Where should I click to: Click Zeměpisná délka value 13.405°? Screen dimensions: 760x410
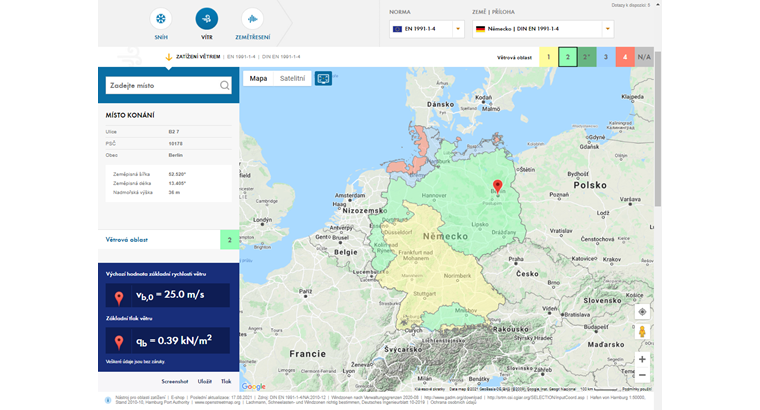pos(177,183)
